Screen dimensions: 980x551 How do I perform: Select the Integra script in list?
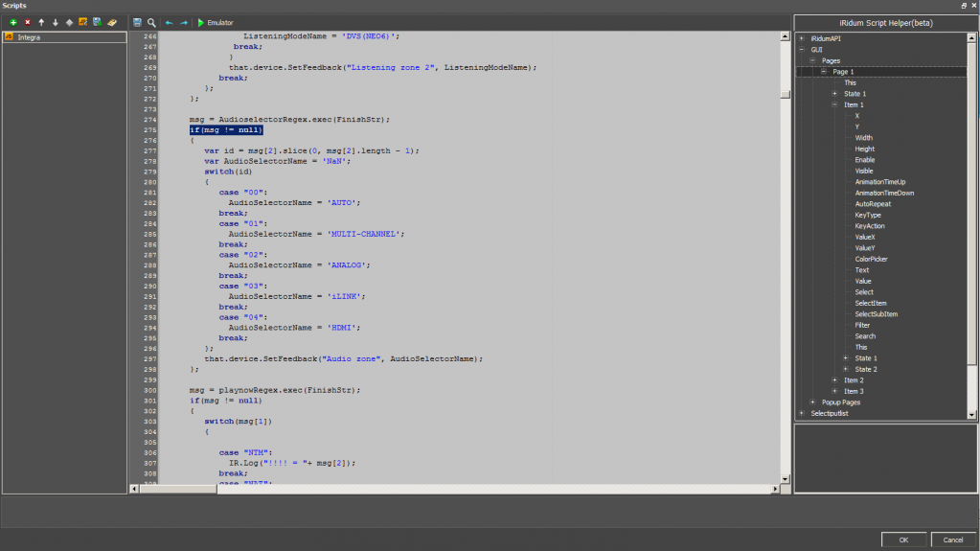pyautogui.click(x=29, y=37)
